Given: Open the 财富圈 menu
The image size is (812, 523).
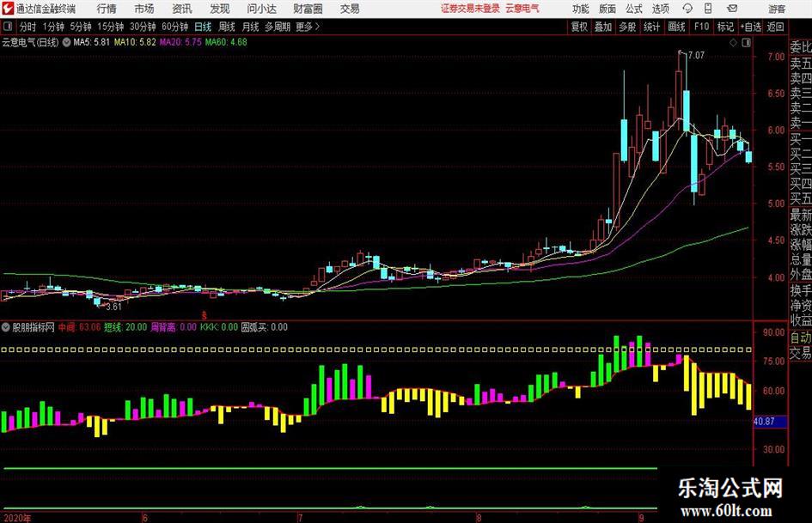Looking at the screenshot, I should tap(308, 9).
